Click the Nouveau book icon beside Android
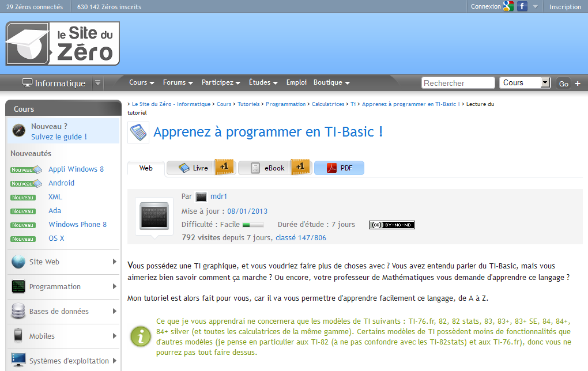 point(27,184)
